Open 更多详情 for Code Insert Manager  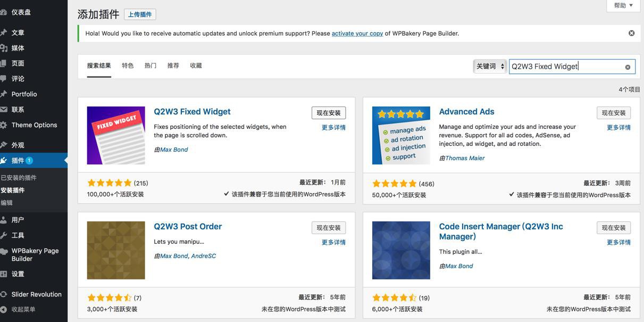click(x=618, y=243)
